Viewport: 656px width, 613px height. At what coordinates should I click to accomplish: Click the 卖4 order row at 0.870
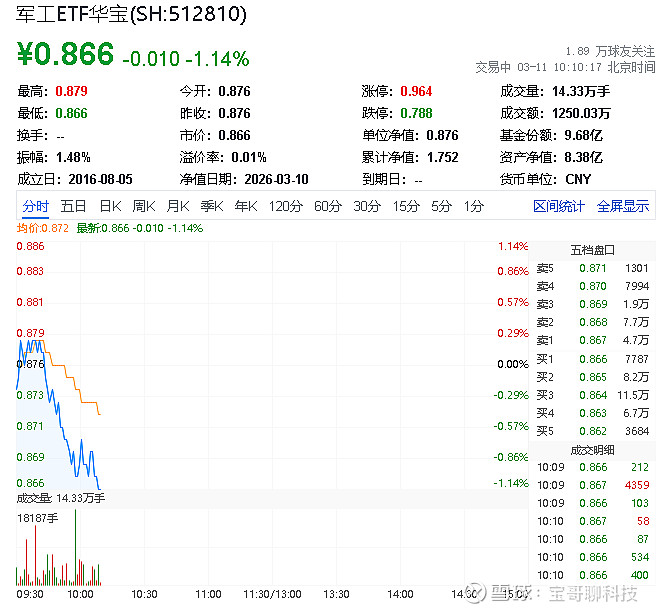coord(592,286)
